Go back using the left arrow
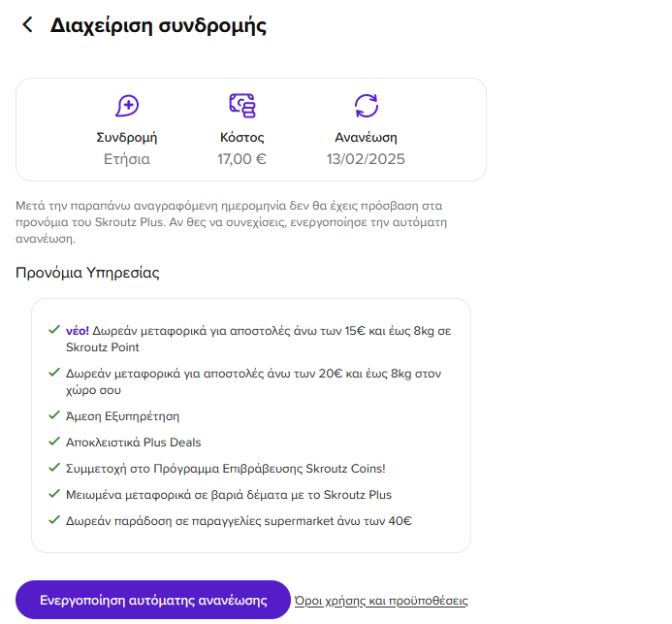Viewport: 672px width, 624px height. (27, 24)
